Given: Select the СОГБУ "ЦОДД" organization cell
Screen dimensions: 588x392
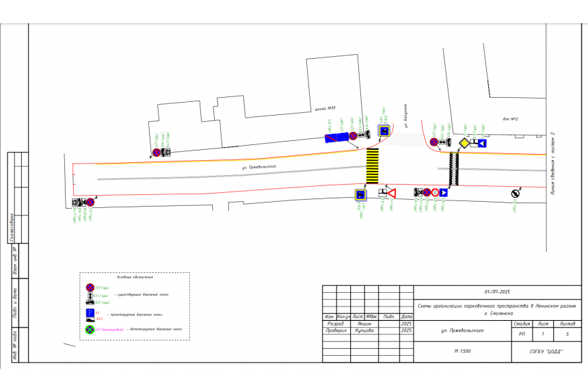Looking at the screenshot, I should [546, 351].
